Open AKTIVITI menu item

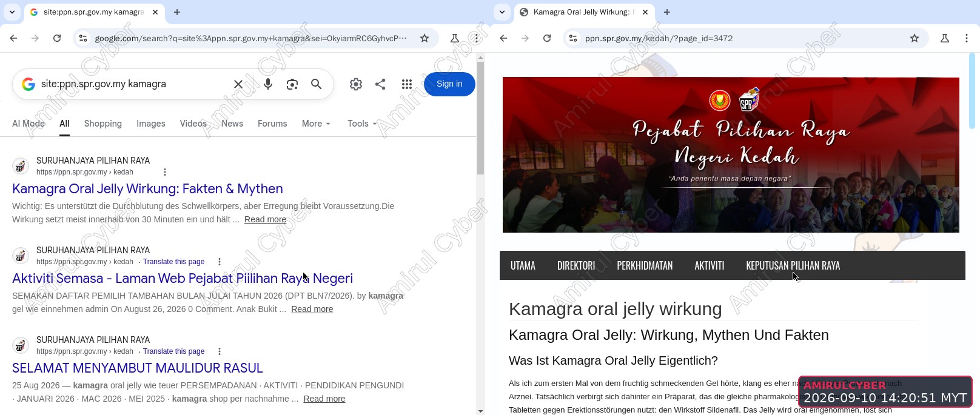click(x=710, y=265)
